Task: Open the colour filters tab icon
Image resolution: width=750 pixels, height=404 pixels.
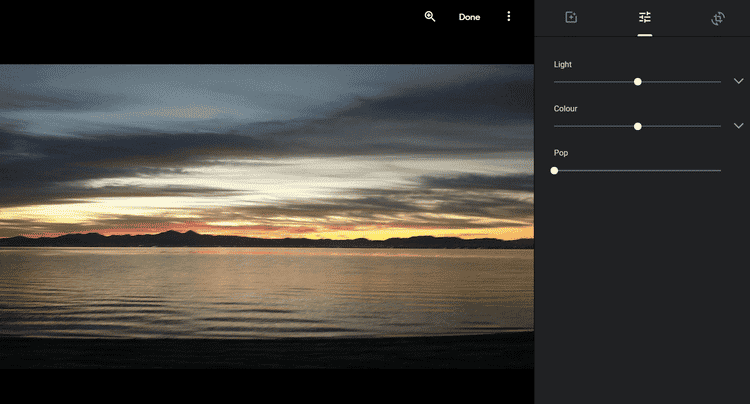Action: pyautogui.click(x=571, y=18)
